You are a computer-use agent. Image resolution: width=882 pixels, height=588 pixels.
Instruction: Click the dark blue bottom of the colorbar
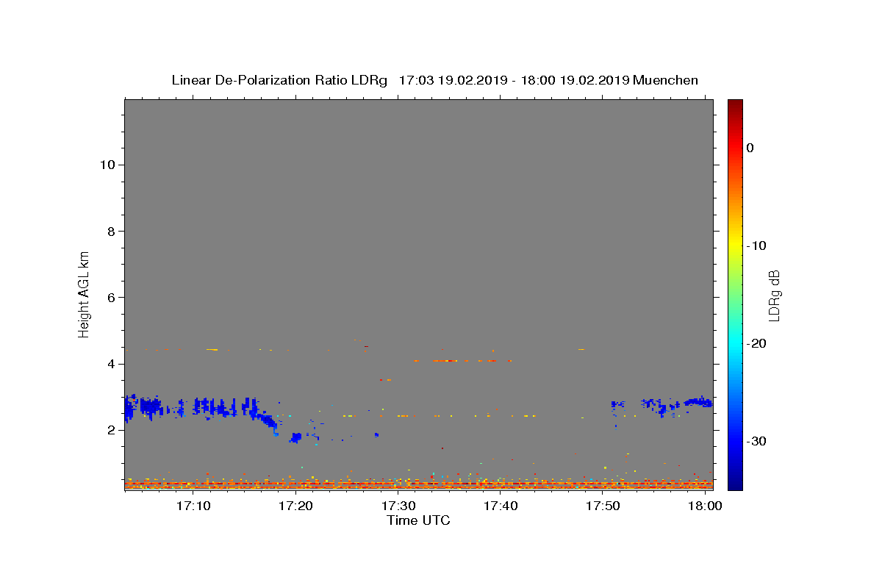point(735,483)
